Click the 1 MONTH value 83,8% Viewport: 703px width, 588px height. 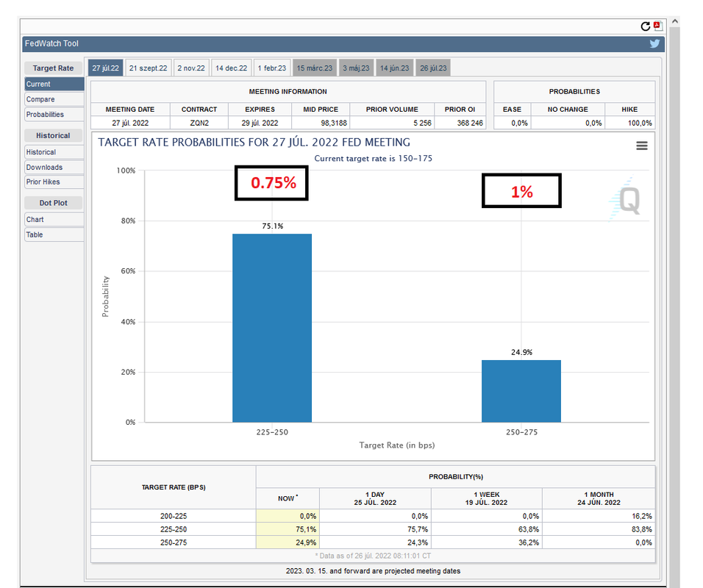coord(641,529)
